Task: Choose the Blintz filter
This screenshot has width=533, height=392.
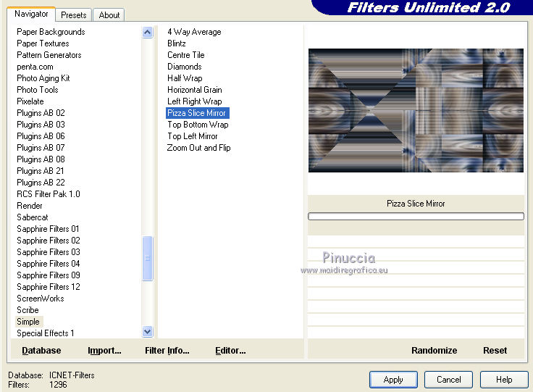Action: point(177,43)
